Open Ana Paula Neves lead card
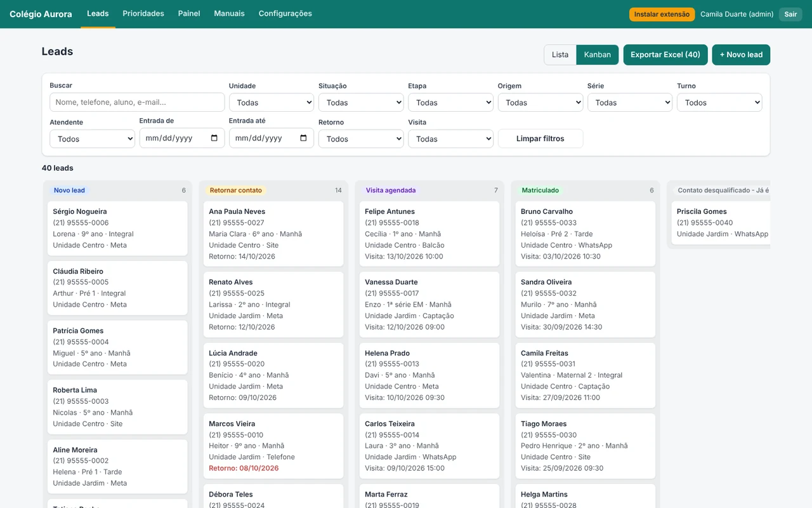 (x=273, y=234)
